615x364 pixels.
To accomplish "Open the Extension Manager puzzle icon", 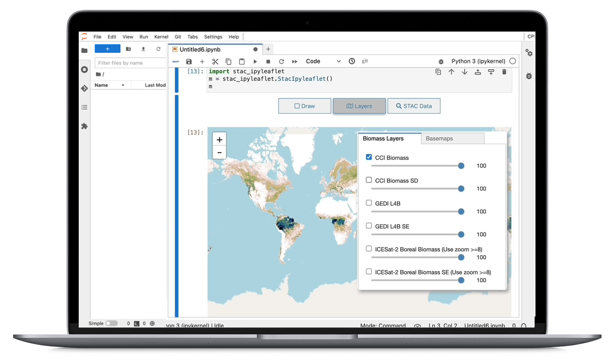I will (x=84, y=126).
